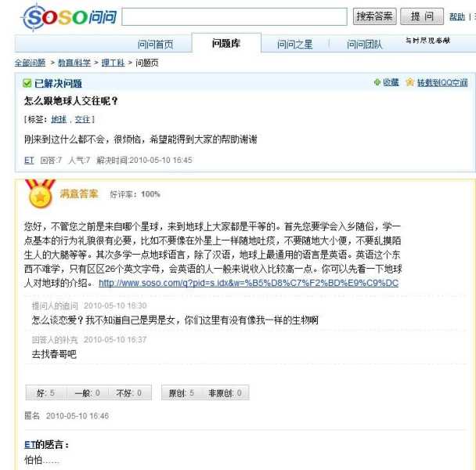Click the green 收藏 plus icon
Image resolution: width=476 pixels, height=470 pixels.
(377, 82)
